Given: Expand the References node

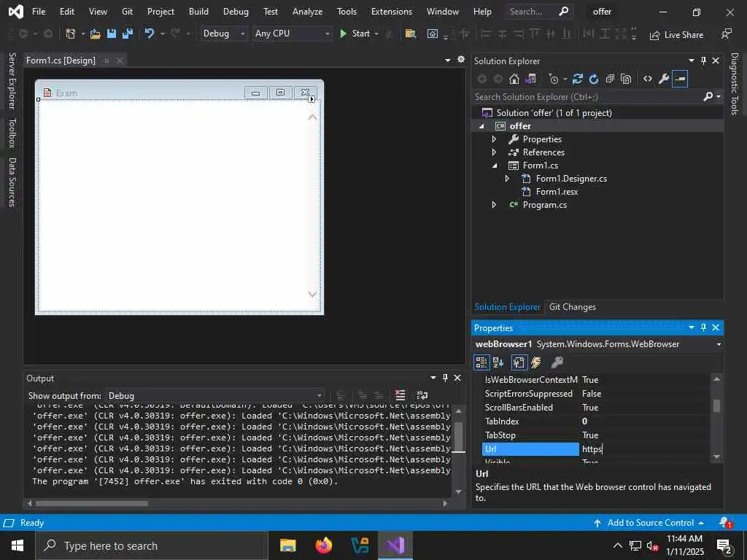Looking at the screenshot, I should click(x=494, y=152).
